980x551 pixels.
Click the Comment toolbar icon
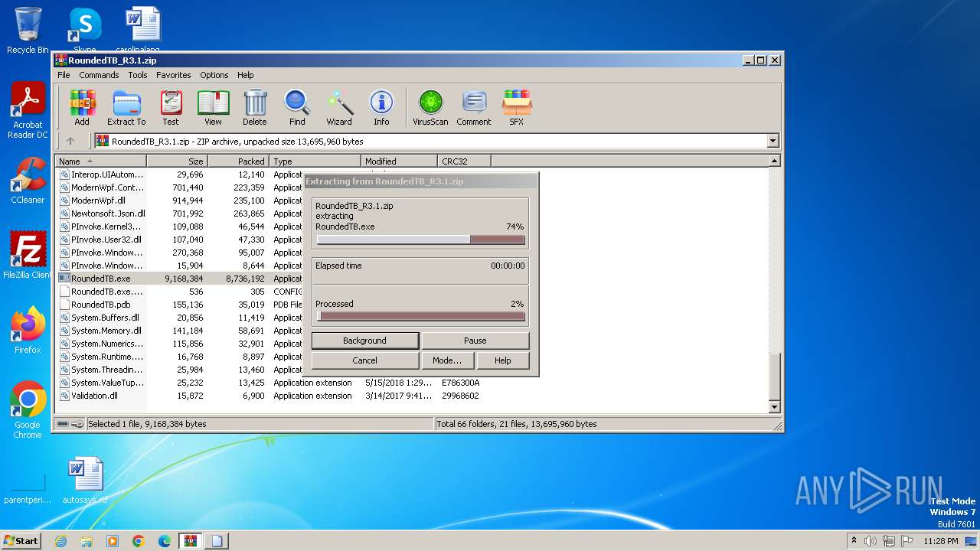tap(474, 107)
